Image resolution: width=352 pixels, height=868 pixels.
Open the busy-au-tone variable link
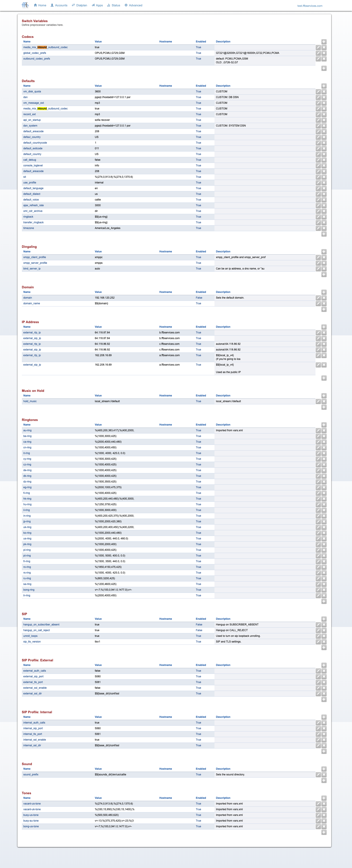(x=31, y=821)
